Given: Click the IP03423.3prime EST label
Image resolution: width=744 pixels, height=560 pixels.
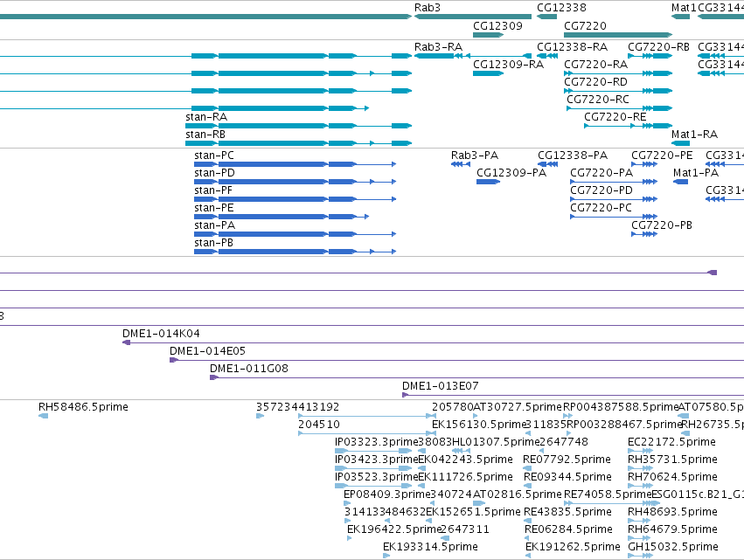Looking at the screenshot, I should point(376,459).
